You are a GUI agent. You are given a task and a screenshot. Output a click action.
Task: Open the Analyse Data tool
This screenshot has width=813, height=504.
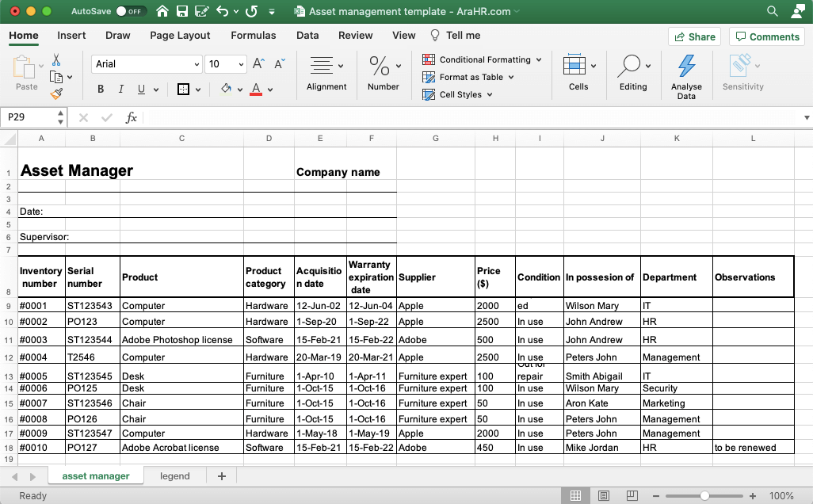pyautogui.click(x=686, y=77)
